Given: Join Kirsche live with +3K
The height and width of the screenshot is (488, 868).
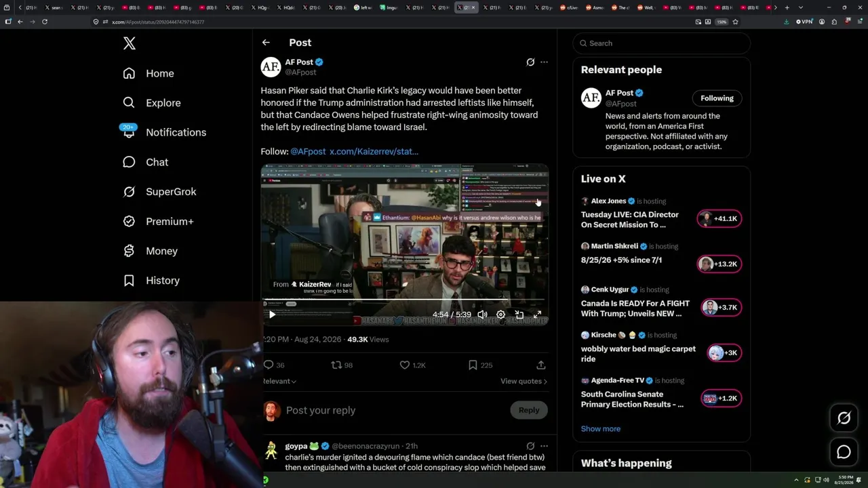Looking at the screenshot, I should pos(724,352).
